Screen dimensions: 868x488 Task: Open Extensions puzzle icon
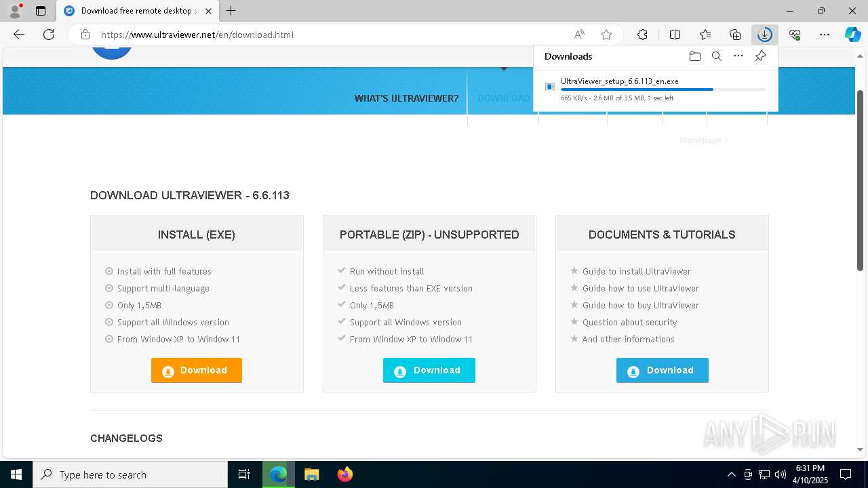642,35
